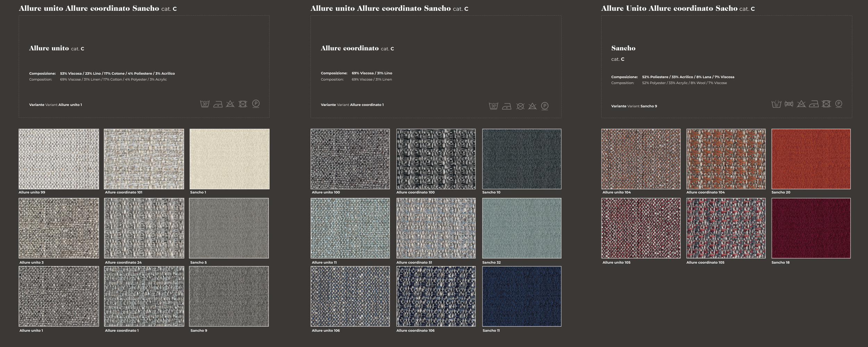Open the Allure coordinato 104 fabric thumbnail
This screenshot has height=347, width=868.
[726, 159]
